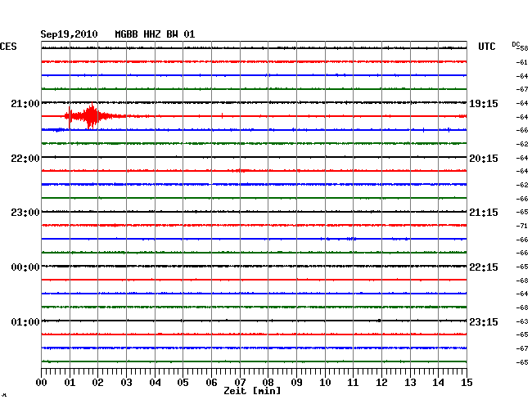The height and width of the screenshot is (404, 532).
Task: Click the date label Sep19,2010
Action: (x=69, y=34)
